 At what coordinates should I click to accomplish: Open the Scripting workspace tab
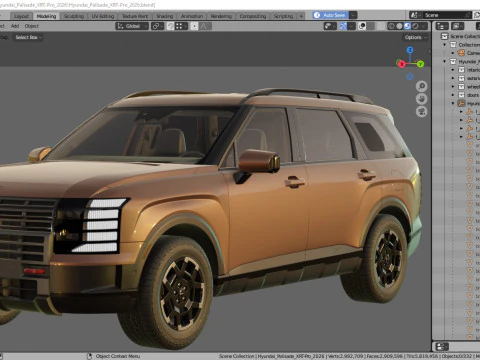[283, 16]
